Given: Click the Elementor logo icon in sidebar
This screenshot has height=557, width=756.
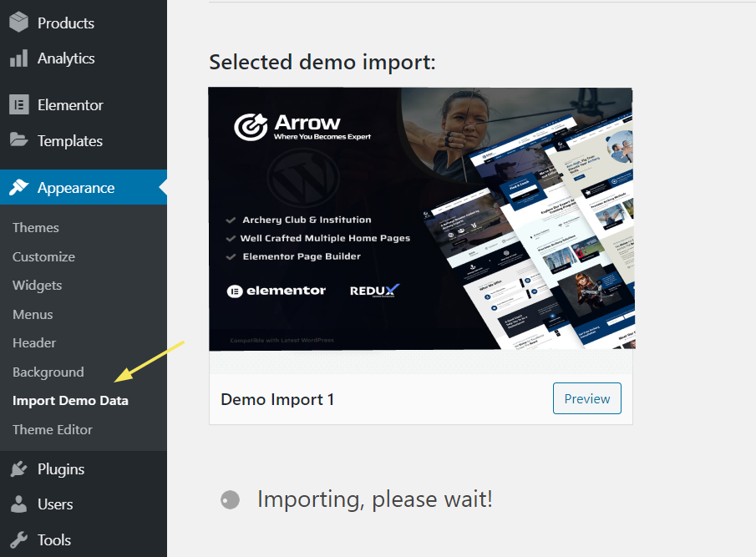Looking at the screenshot, I should 18,105.
